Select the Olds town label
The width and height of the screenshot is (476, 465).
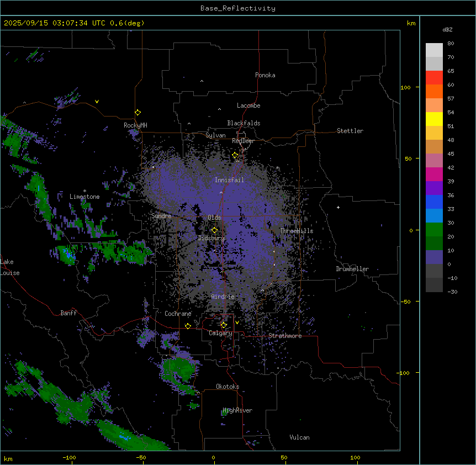pyautogui.click(x=214, y=218)
